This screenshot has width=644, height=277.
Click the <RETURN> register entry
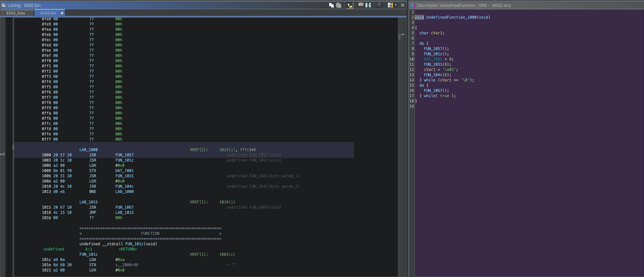tap(128, 249)
